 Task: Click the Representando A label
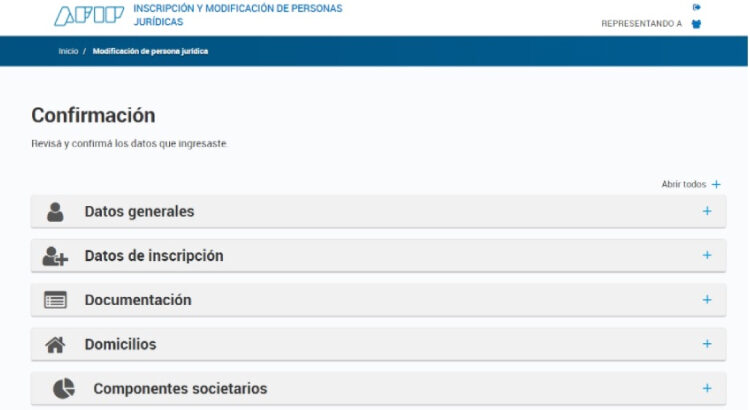[x=641, y=23]
